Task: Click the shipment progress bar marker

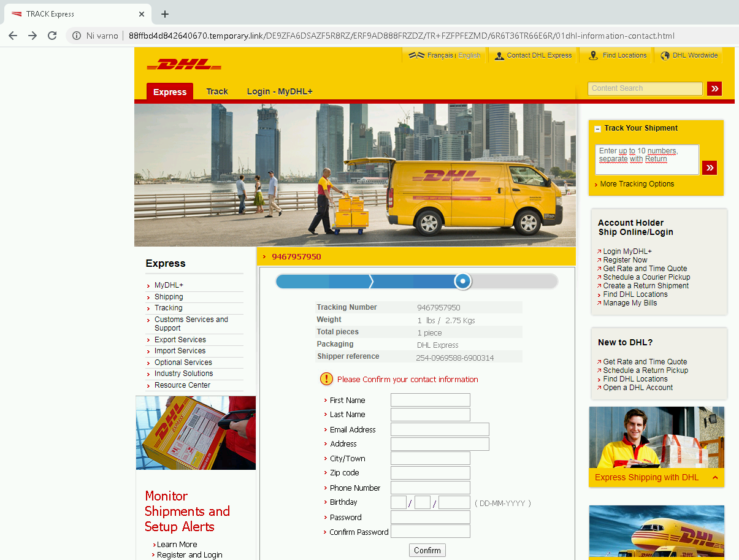Action: pos(463,281)
